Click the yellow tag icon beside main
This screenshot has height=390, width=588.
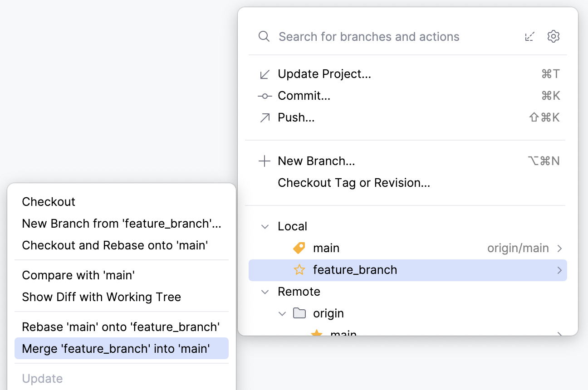click(x=299, y=248)
